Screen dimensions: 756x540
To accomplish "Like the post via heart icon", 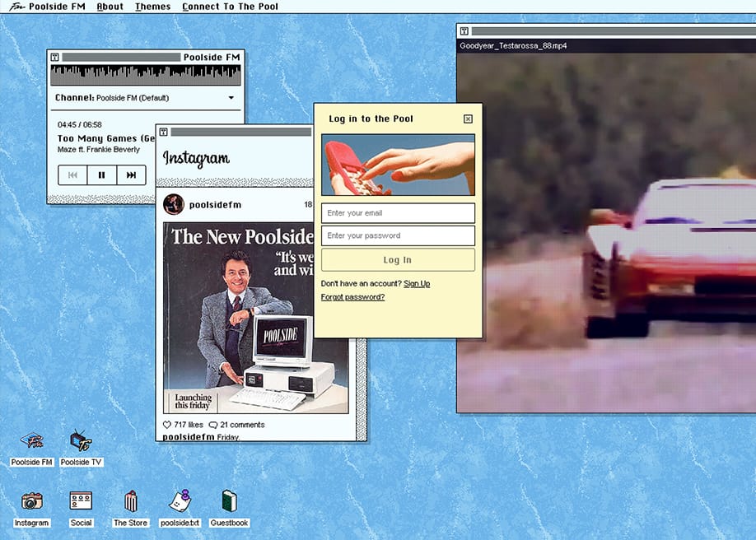I will [x=167, y=425].
